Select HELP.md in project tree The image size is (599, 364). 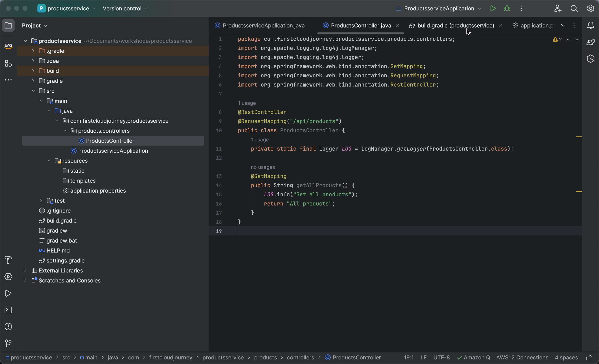[54, 250]
